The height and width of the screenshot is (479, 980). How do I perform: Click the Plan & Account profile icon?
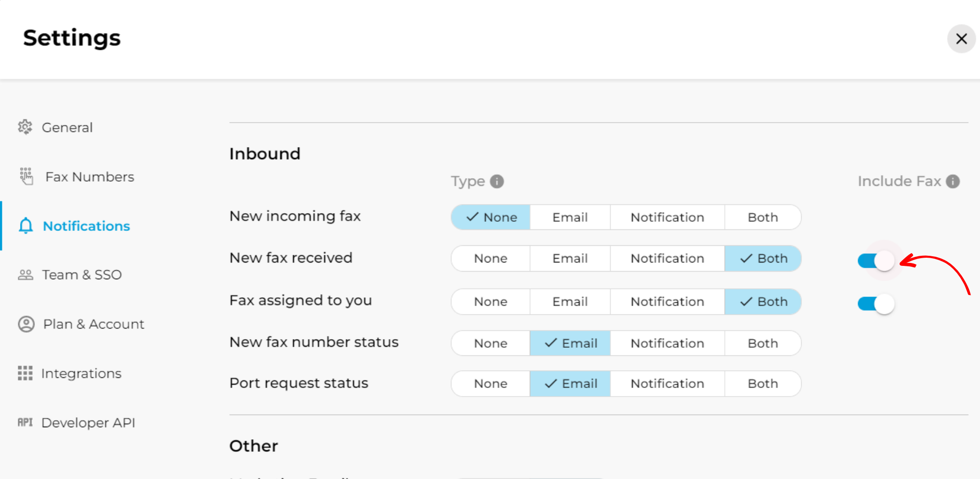25,324
